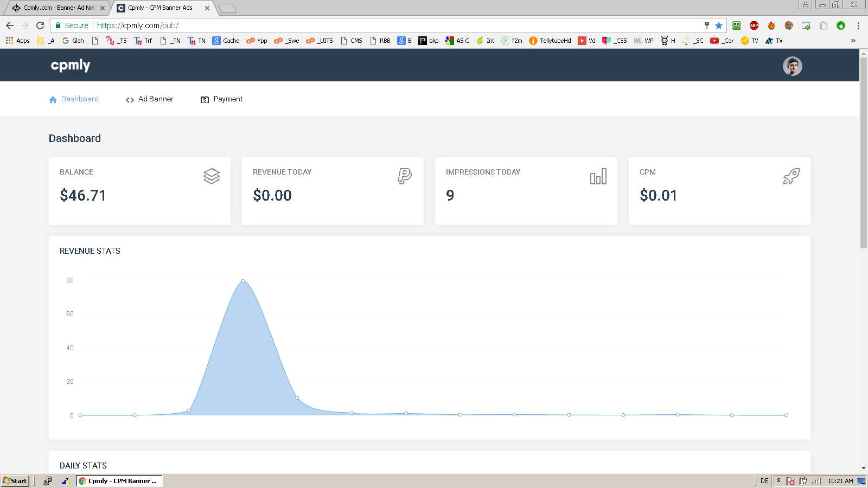
Task: Click the DE language indicator in the taskbar
Action: 764,481
